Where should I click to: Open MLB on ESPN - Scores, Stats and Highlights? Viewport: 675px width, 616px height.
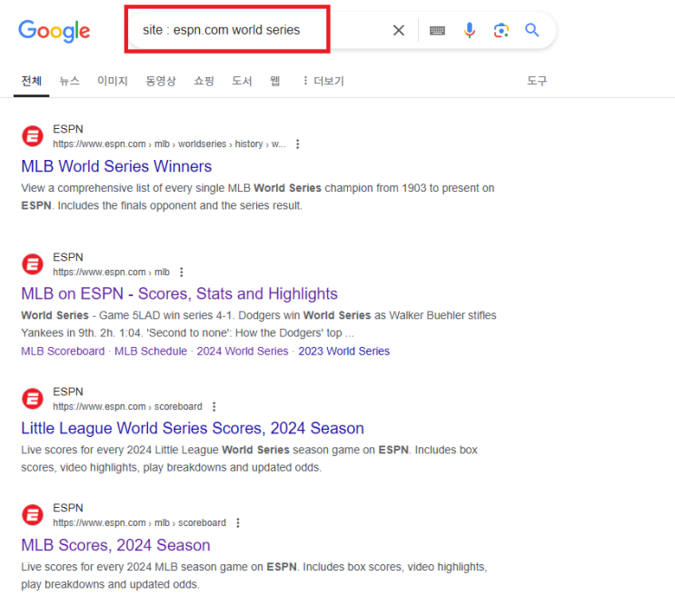179,293
